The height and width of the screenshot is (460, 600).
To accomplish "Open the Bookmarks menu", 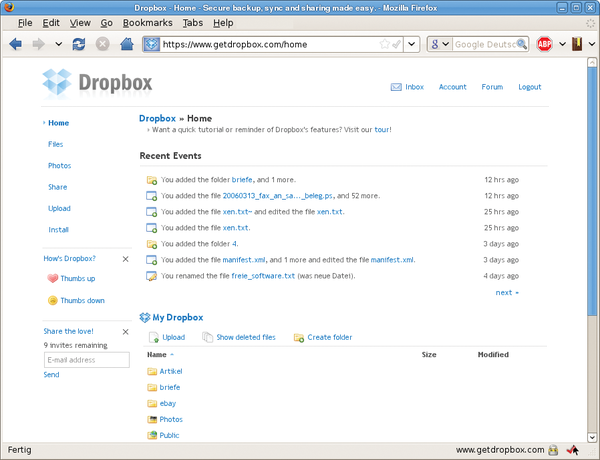I will 147,23.
